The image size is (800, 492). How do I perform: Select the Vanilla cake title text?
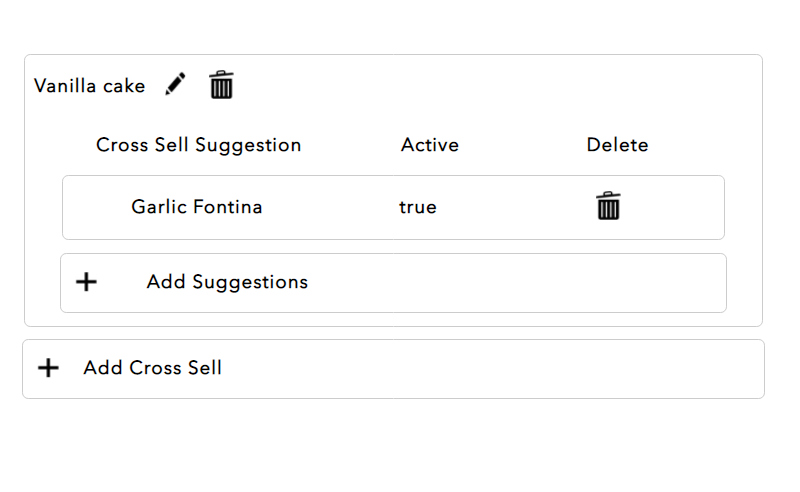point(90,86)
